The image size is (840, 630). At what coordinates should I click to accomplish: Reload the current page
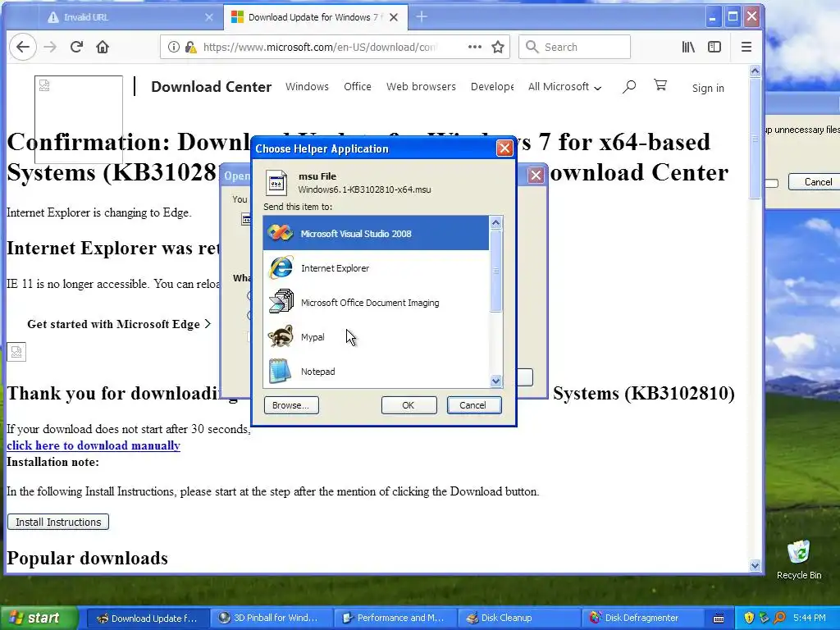76,47
